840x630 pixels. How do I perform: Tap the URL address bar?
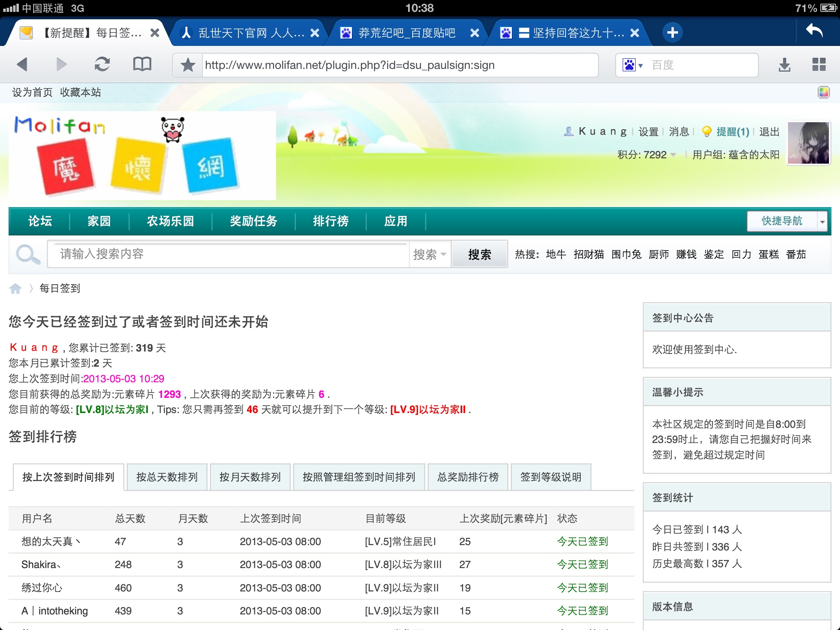400,65
